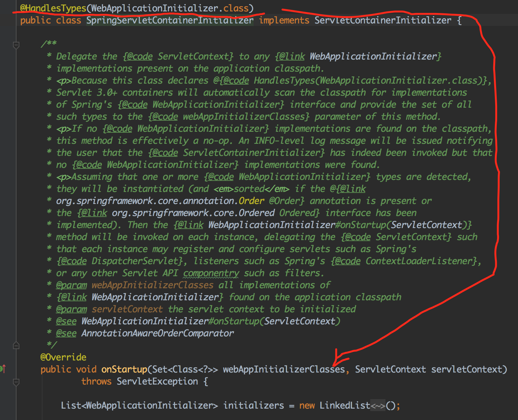
Task: Click the implements-method gutter icon beside onStartup
Action: (x=3, y=369)
